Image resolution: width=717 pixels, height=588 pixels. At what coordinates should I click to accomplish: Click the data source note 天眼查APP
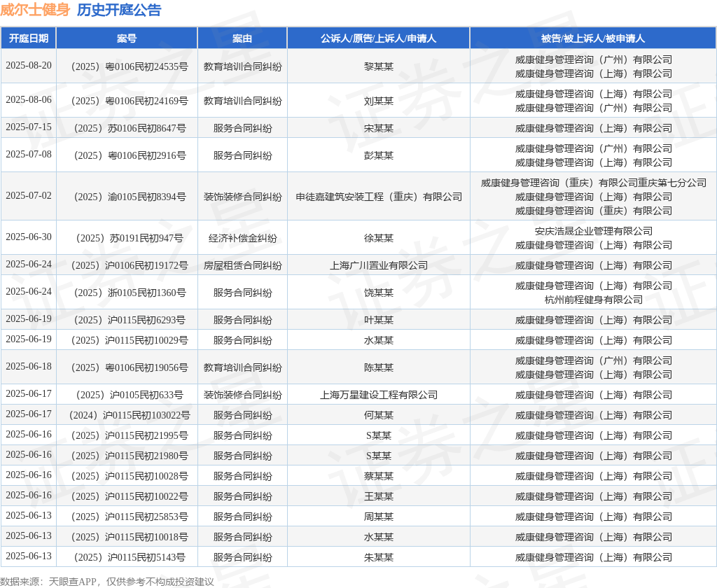pos(72,582)
